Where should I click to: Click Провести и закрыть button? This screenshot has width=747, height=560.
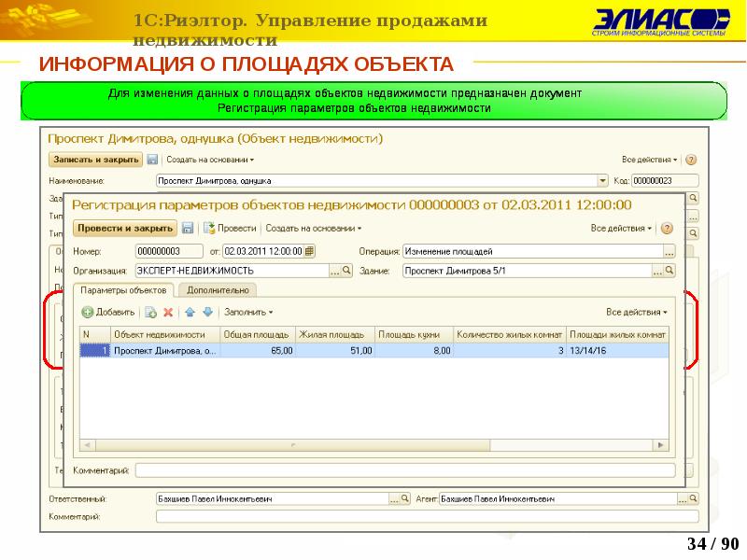point(125,228)
